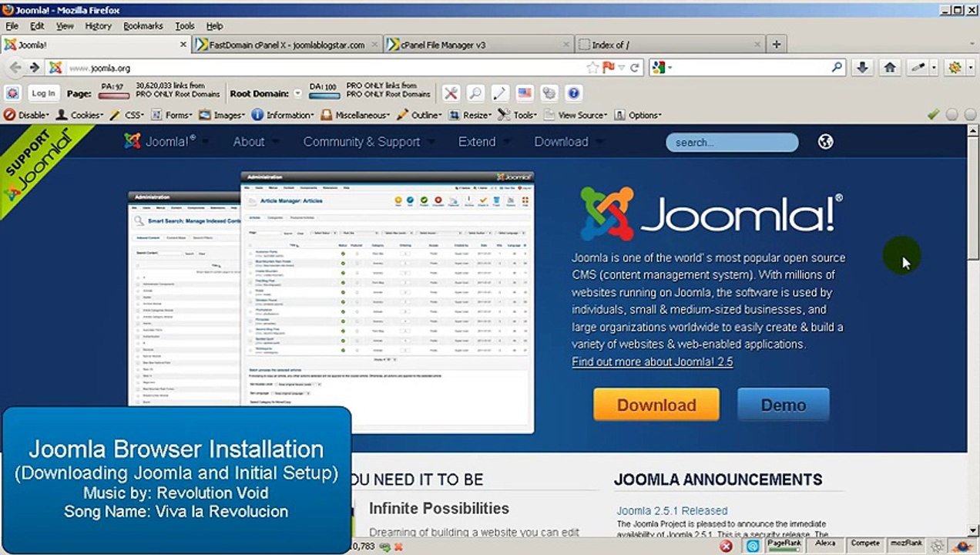Open the Help menu

214,25
